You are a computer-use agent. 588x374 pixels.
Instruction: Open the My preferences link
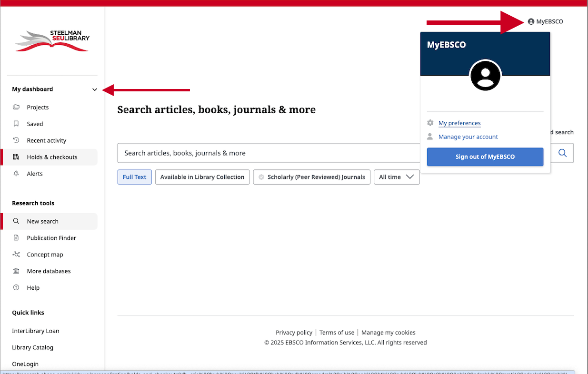tap(459, 123)
